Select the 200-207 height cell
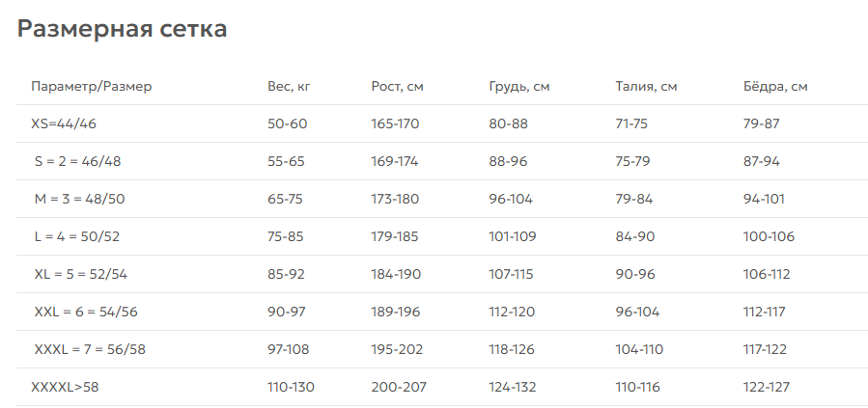This screenshot has height=408, width=868. (x=396, y=387)
